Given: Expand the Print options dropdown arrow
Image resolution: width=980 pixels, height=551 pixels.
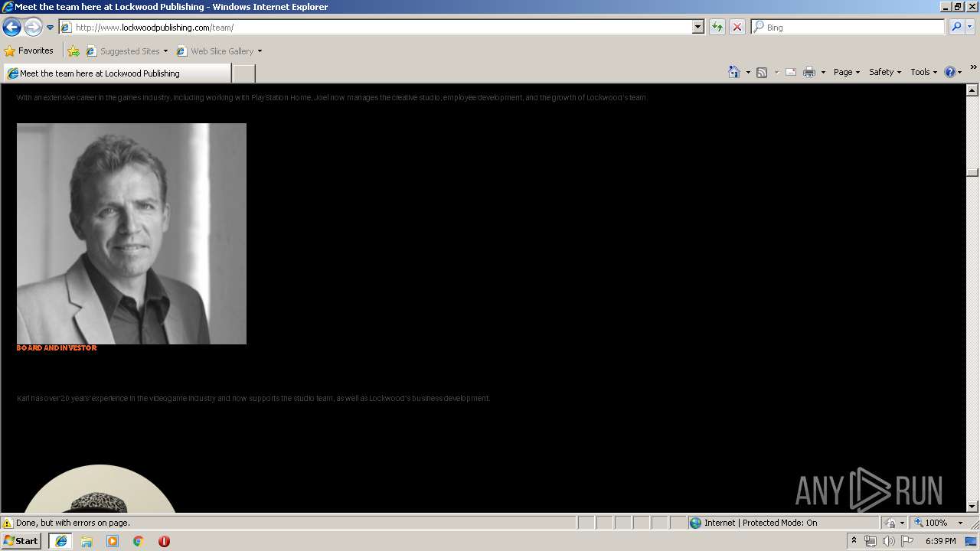Looking at the screenshot, I should click(823, 72).
